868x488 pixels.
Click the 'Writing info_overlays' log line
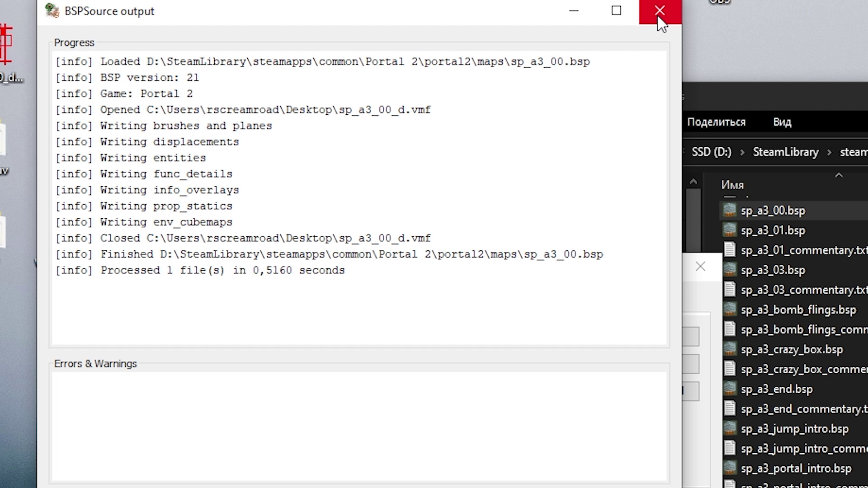click(147, 190)
